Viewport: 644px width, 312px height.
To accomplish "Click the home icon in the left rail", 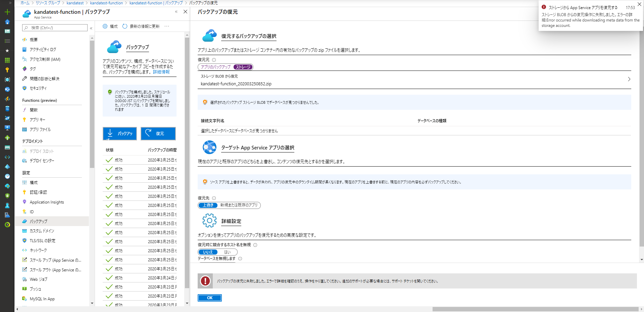I will coord(7,22).
